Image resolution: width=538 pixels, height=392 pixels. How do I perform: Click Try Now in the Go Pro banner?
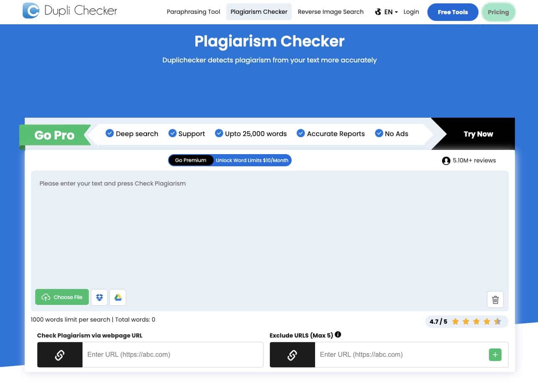(478, 134)
